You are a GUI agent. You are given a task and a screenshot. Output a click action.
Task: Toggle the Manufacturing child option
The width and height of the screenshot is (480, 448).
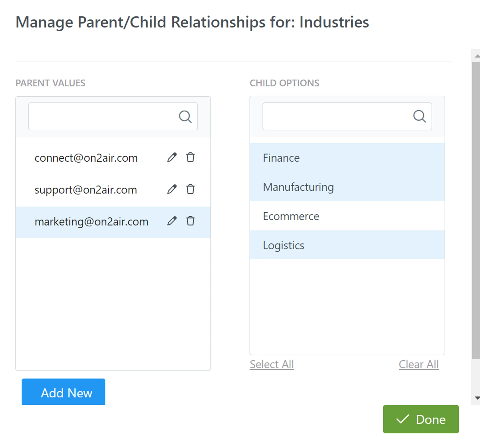point(347,187)
